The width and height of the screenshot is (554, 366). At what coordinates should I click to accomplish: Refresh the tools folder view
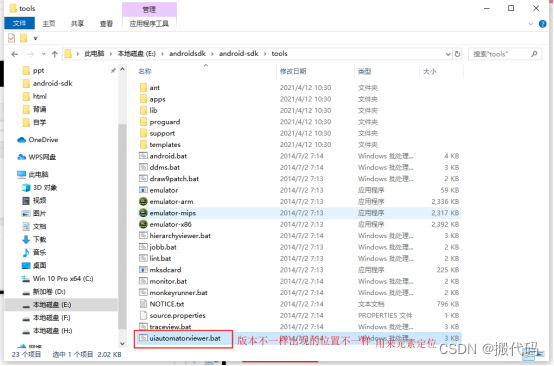click(x=458, y=54)
